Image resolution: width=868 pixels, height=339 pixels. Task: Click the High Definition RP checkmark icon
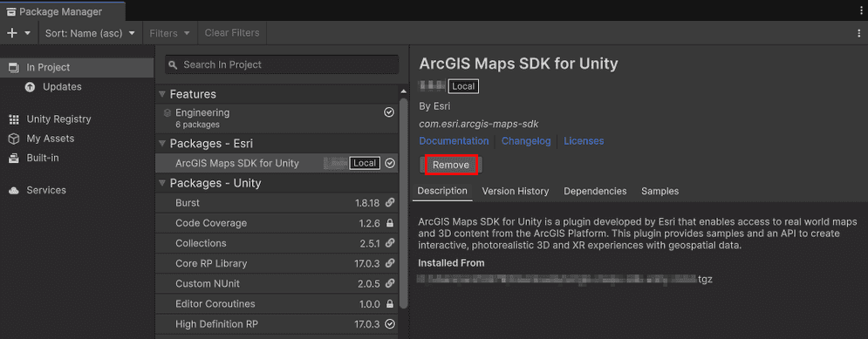coord(390,324)
